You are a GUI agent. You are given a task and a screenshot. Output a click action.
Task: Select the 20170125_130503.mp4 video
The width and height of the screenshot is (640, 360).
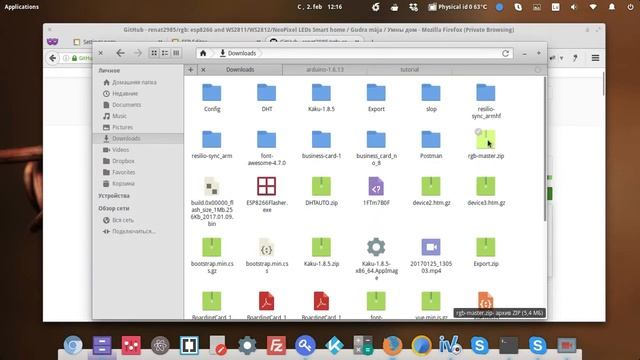[x=431, y=247]
